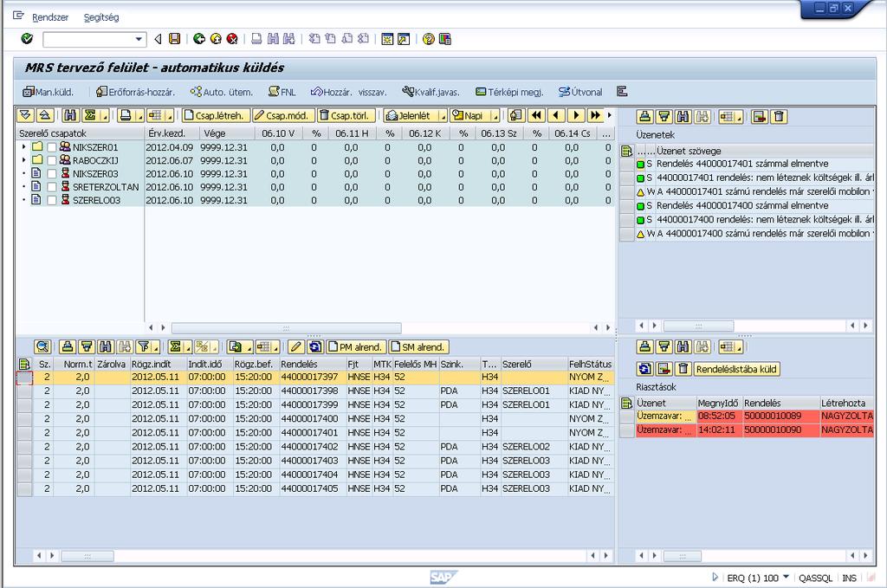Open the order list Export dropdown arrow

(x=249, y=348)
